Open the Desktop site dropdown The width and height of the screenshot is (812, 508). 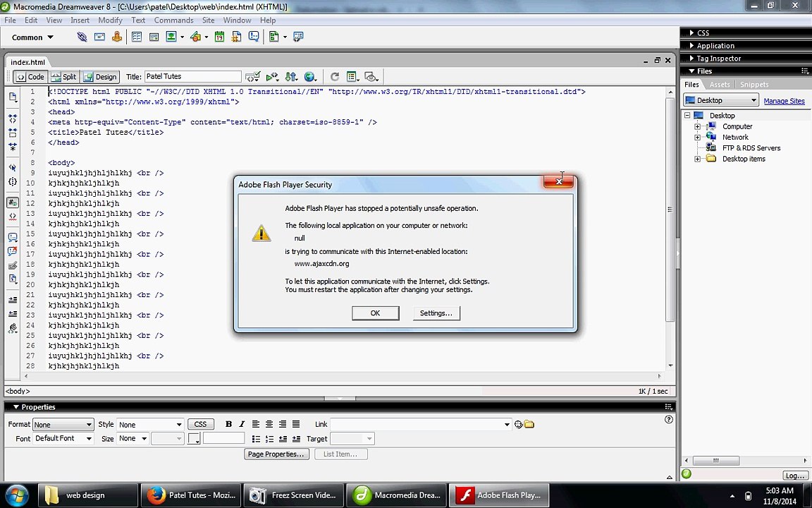pyautogui.click(x=721, y=100)
